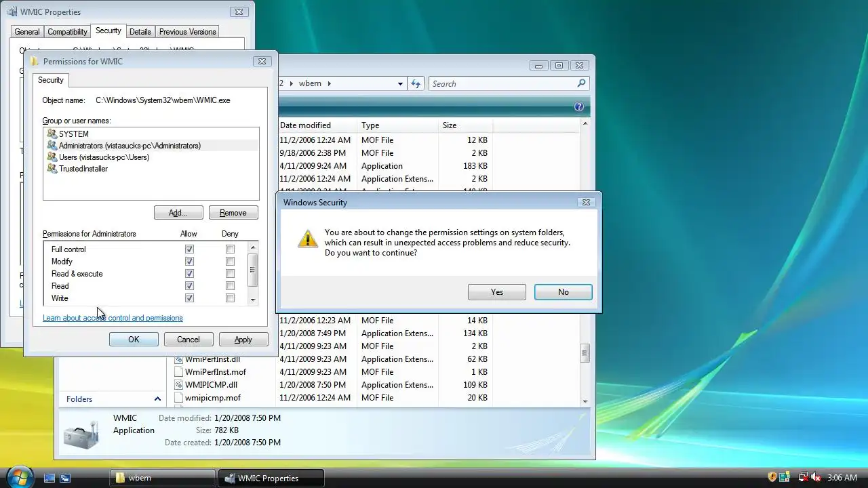Screen dimensions: 868x488
Task: Click the tray icon right of the shield
Action: click(x=785, y=477)
